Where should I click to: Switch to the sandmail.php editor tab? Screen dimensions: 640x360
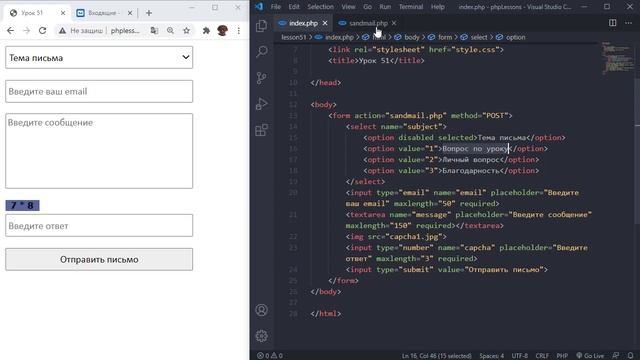[x=368, y=23]
